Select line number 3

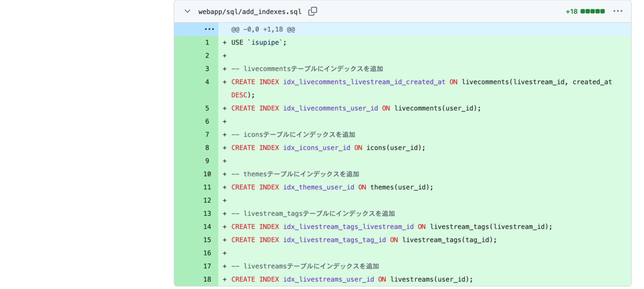coord(207,69)
